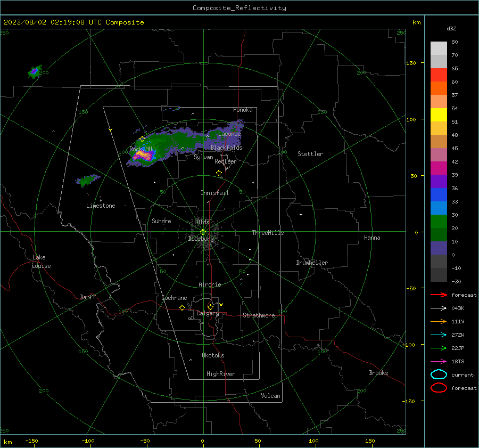Click the cyan 27ZW arrow legend icon

point(439,335)
